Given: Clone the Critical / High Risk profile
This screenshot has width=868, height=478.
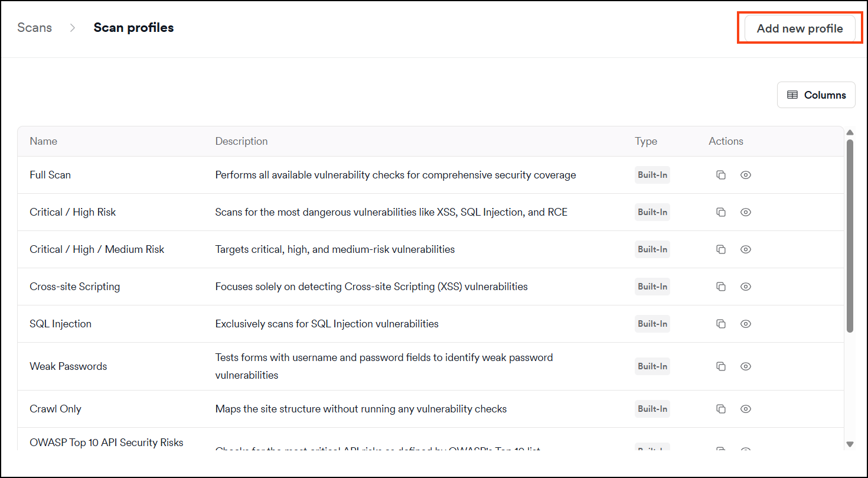Looking at the screenshot, I should [720, 212].
